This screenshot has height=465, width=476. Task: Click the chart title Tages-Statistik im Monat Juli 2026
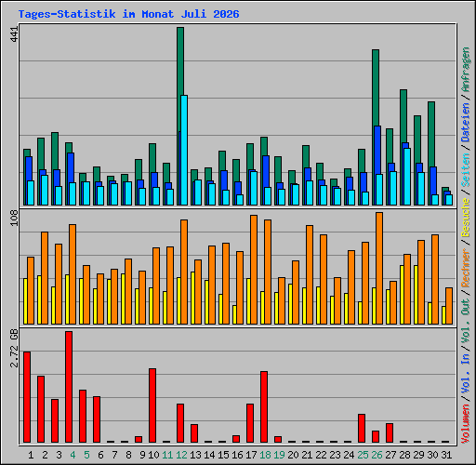coord(128,14)
